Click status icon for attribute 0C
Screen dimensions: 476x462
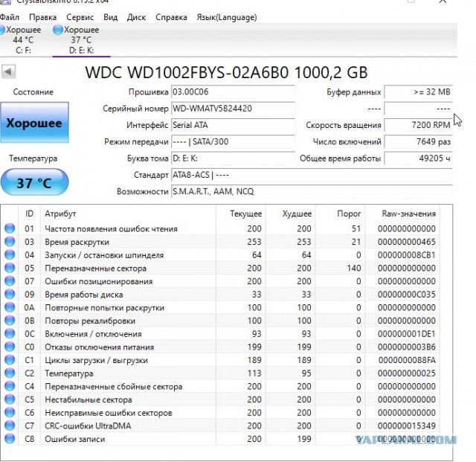[x=10, y=334]
